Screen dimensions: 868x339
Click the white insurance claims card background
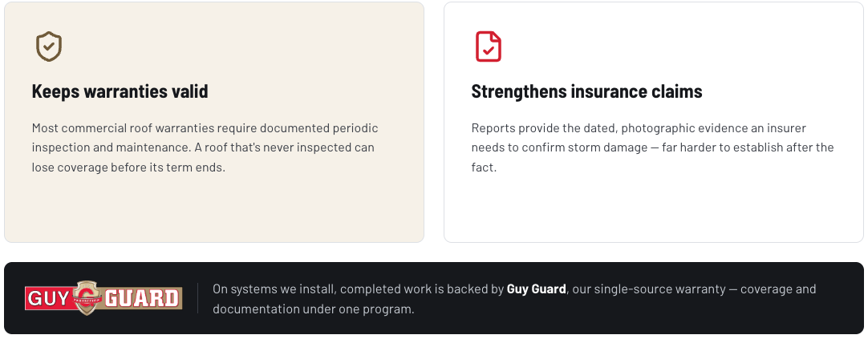tap(654, 123)
